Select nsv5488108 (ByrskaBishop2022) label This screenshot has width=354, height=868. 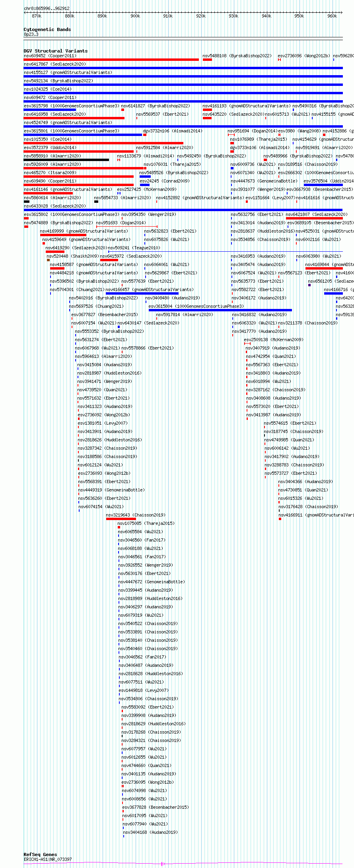tap(237, 56)
